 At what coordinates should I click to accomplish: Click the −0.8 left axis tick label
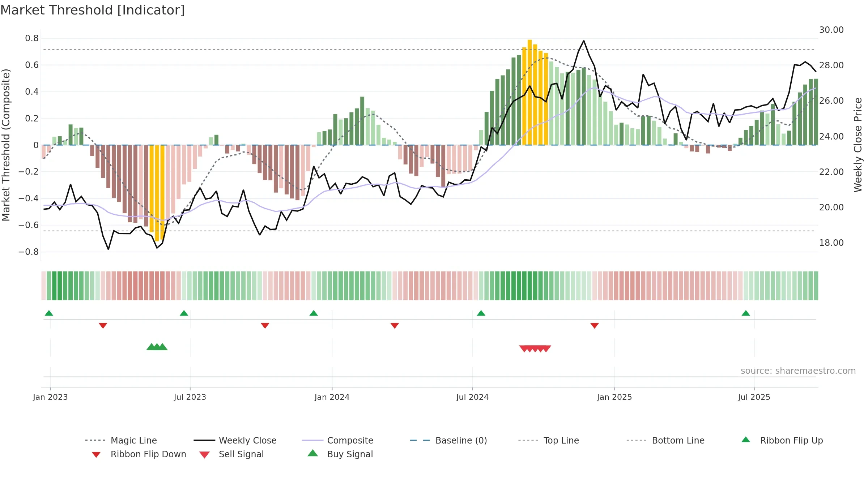[29, 252]
